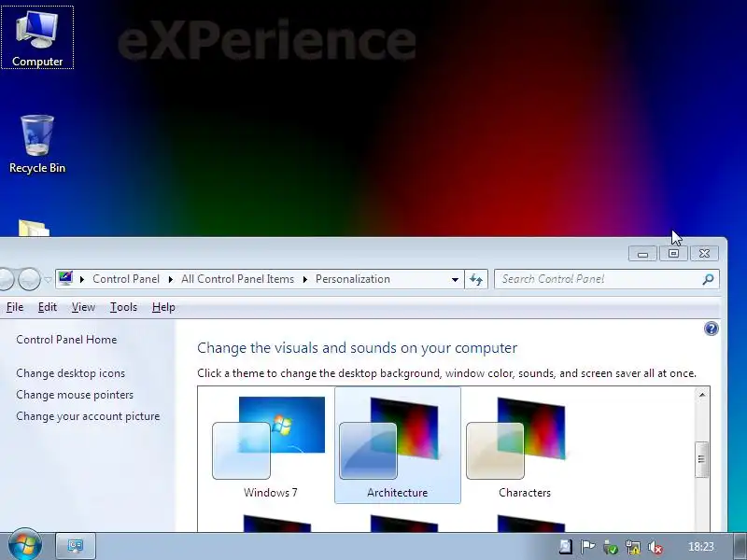Click the refresh arrows beside the address bar

pyautogui.click(x=476, y=279)
